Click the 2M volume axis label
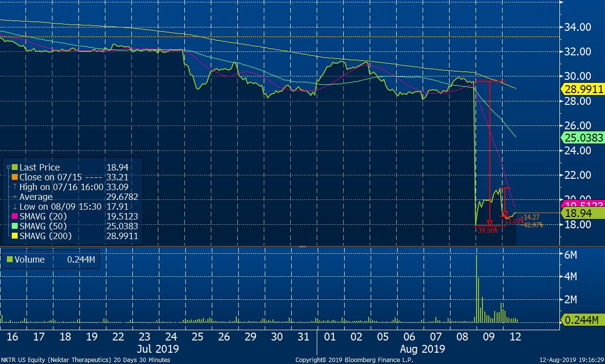Image resolution: width=605 pixels, height=364 pixels. tap(571, 299)
